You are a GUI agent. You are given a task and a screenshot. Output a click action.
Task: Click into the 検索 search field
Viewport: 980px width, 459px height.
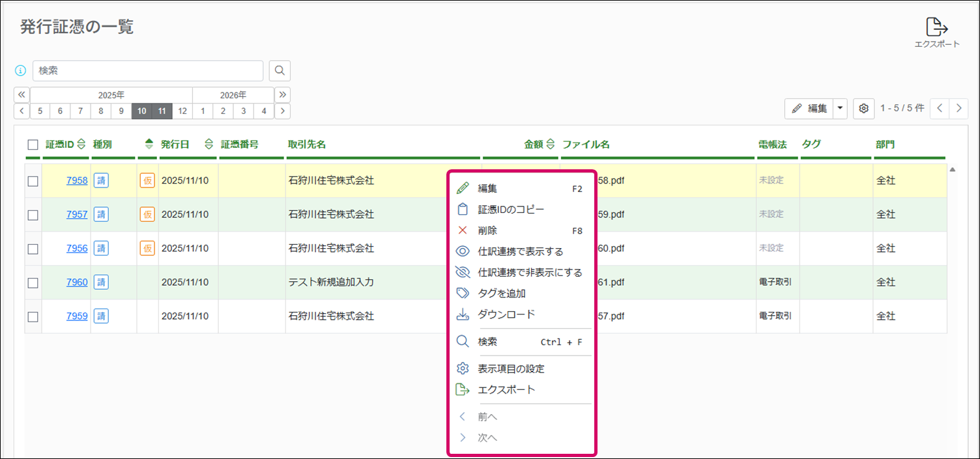(x=148, y=70)
